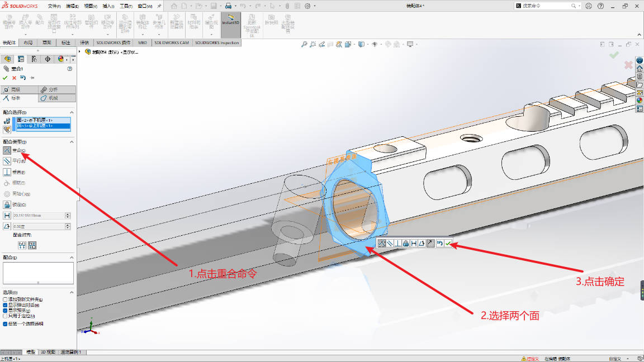Enable 添加到新文件夹 checkbox
The image size is (644, 362).
[5, 299]
